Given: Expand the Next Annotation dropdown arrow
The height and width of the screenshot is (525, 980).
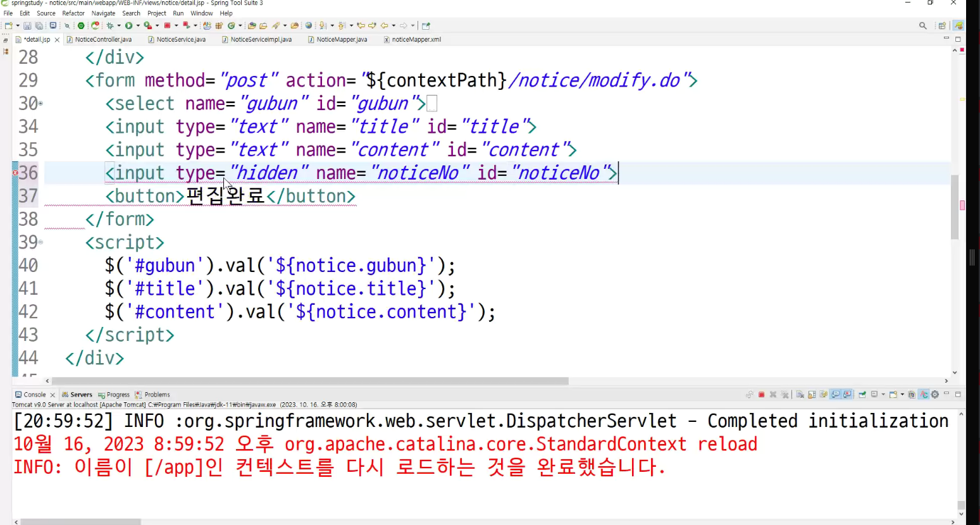Looking at the screenshot, I should 332,26.
